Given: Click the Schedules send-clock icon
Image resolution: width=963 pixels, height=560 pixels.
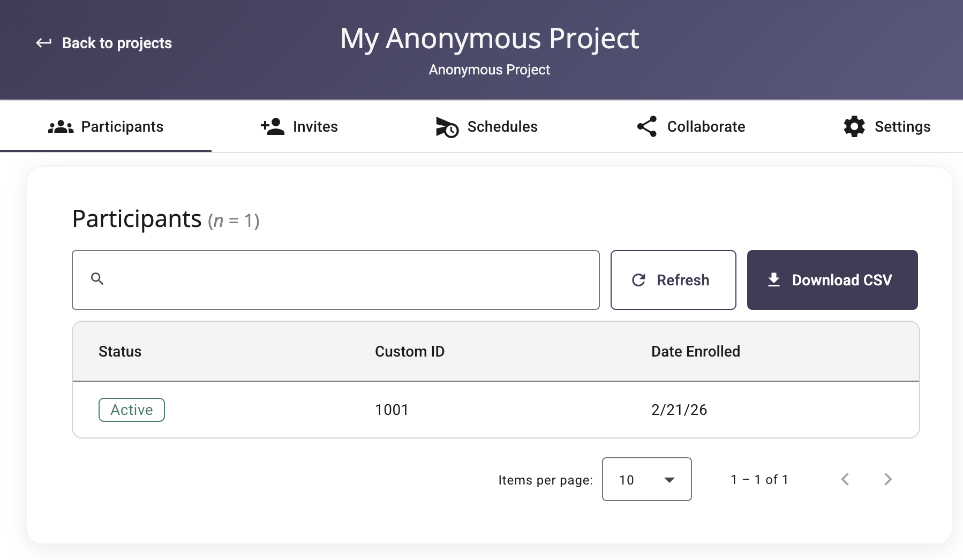Looking at the screenshot, I should pyautogui.click(x=447, y=127).
